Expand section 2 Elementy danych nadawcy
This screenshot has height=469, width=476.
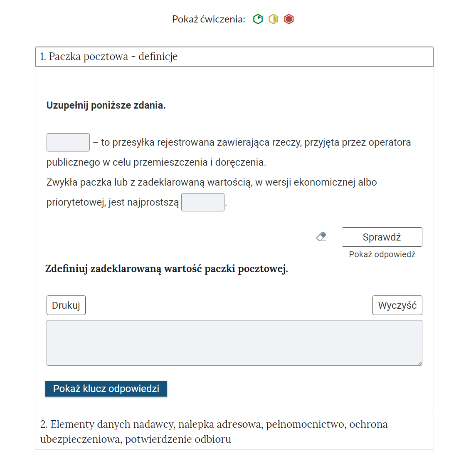click(x=234, y=432)
